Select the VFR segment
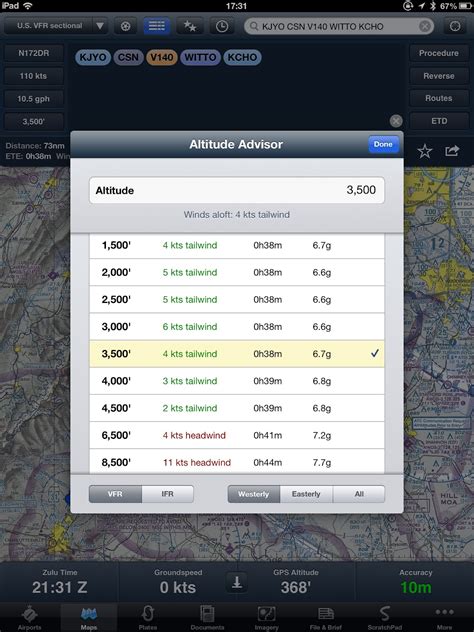474x632 pixels. click(x=115, y=494)
